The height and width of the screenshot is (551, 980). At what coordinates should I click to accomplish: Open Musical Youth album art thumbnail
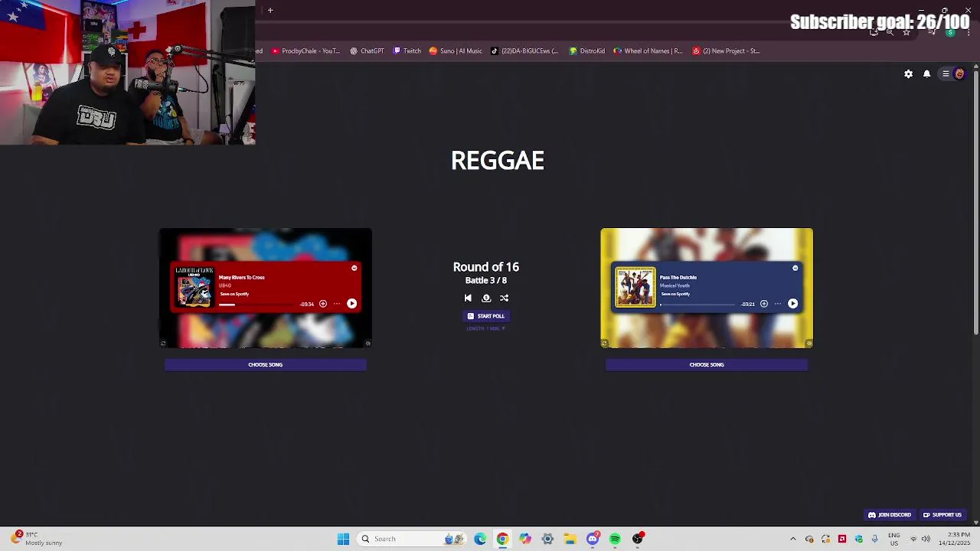click(635, 287)
